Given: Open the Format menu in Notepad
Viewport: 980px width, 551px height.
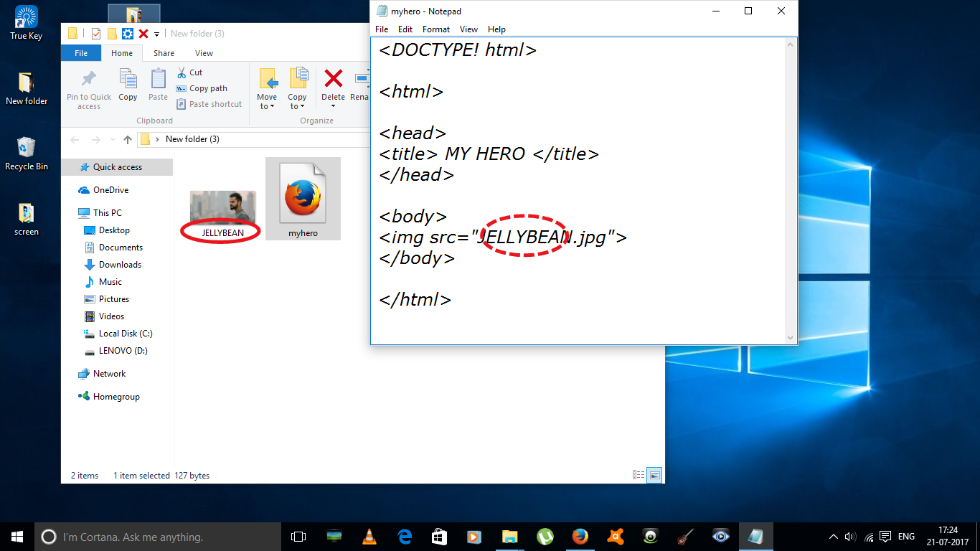Looking at the screenshot, I should 436,29.
